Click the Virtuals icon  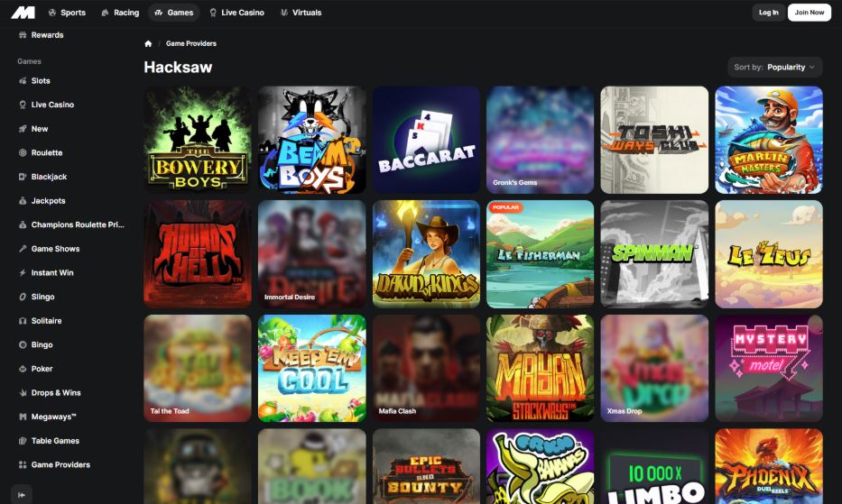click(x=284, y=13)
